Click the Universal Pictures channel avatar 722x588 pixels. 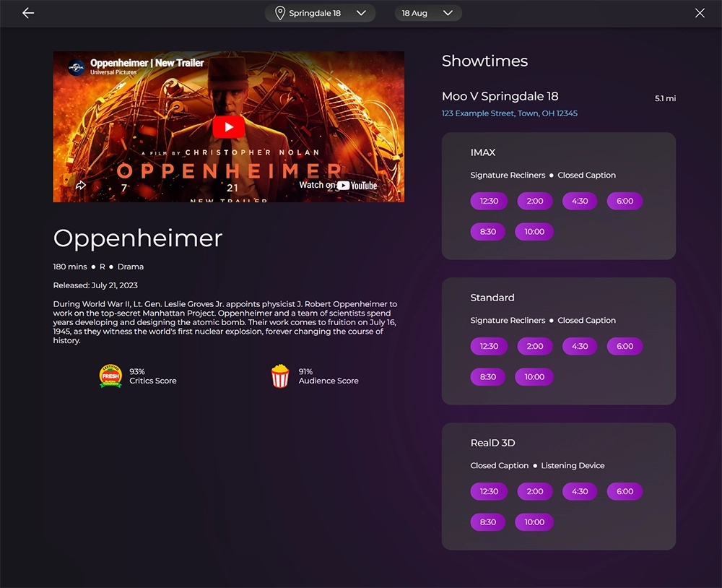pyautogui.click(x=76, y=67)
